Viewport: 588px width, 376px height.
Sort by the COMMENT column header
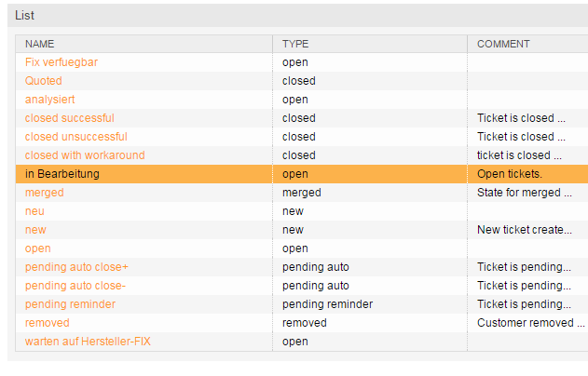[x=503, y=44]
